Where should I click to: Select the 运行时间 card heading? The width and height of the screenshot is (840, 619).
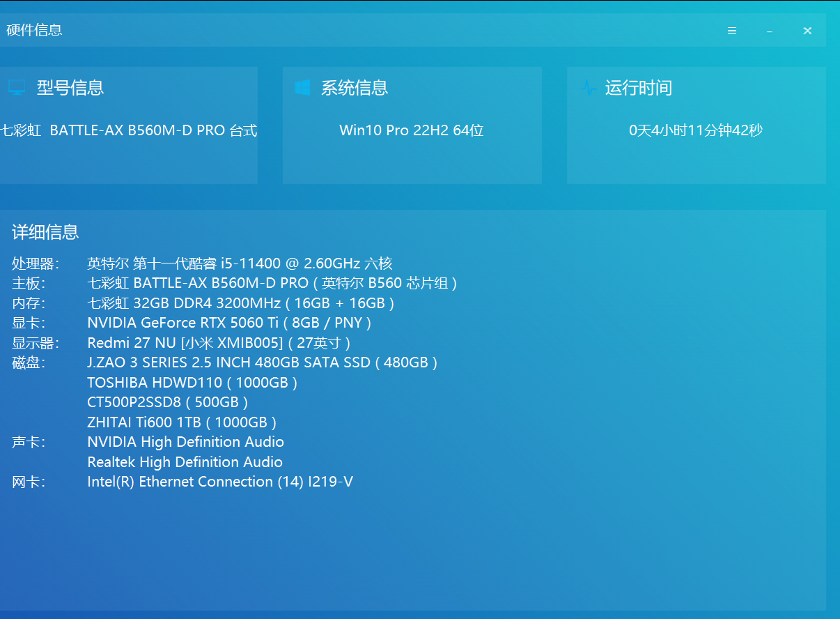(x=639, y=88)
